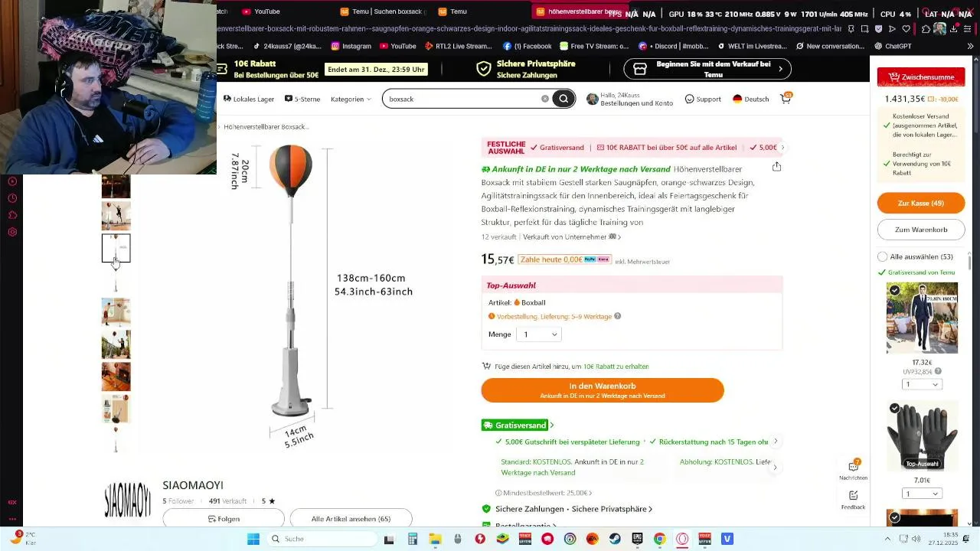The image size is (980, 551).
Task: Toggle Alle auswählen (53) checkbox
Action: (x=883, y=256)
